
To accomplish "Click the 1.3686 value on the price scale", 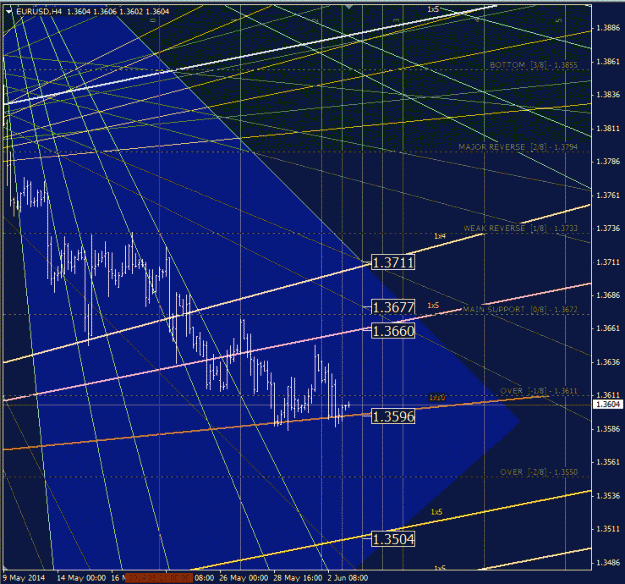I will (x=608, y=295).
